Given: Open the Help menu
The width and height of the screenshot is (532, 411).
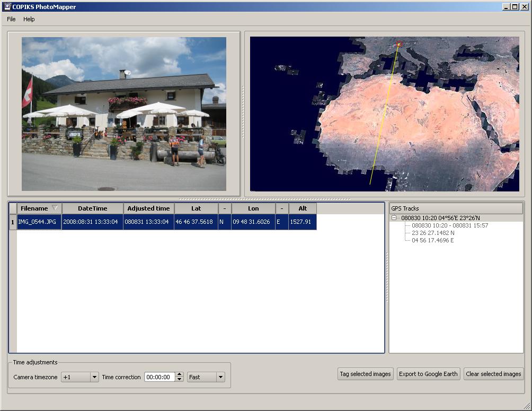Looking at the screenshot, I should coord(29,19).
